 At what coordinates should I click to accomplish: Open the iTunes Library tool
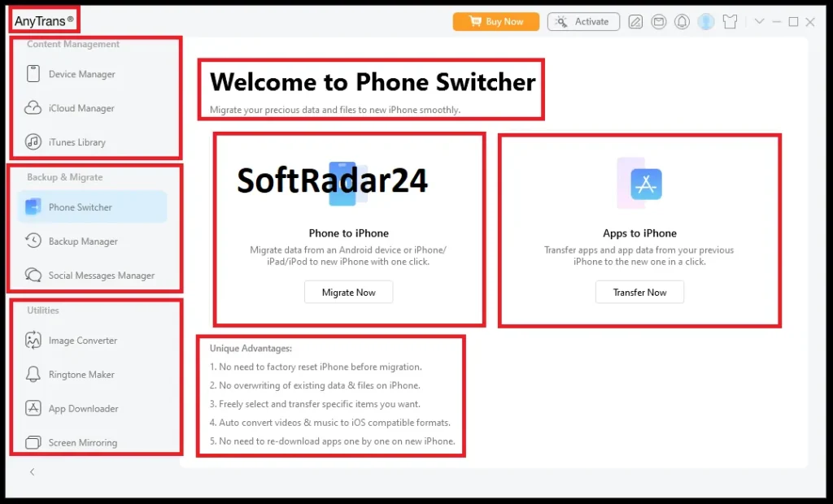78,142
